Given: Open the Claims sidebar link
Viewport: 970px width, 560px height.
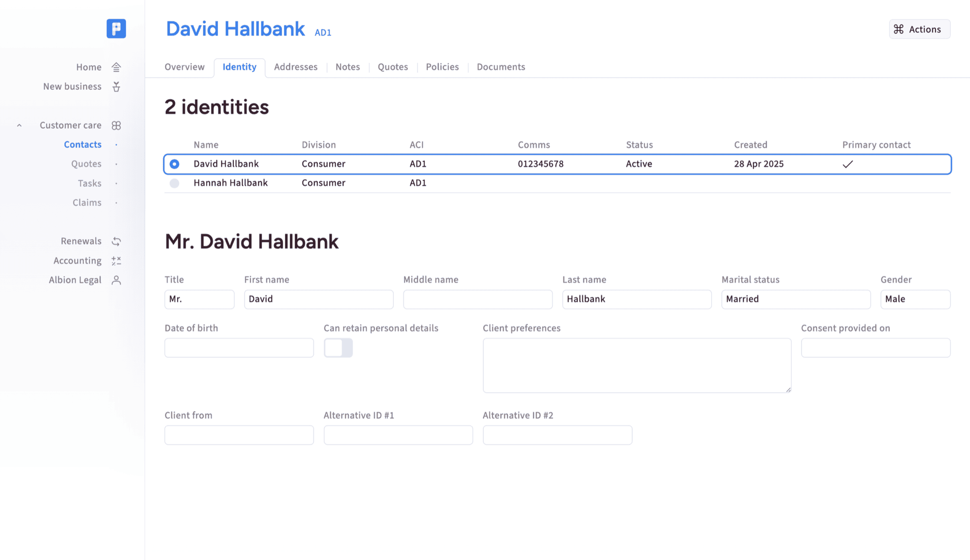Looking at the screenshot, I should pyautogui.click(x=87, y=203).
